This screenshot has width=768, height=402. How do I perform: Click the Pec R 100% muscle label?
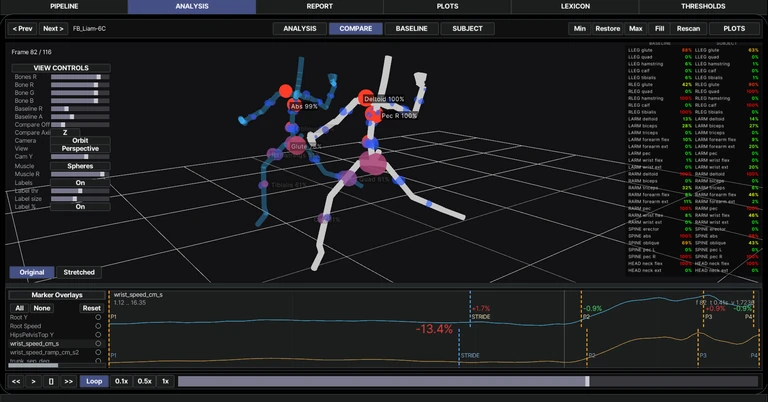coord(399,116)
